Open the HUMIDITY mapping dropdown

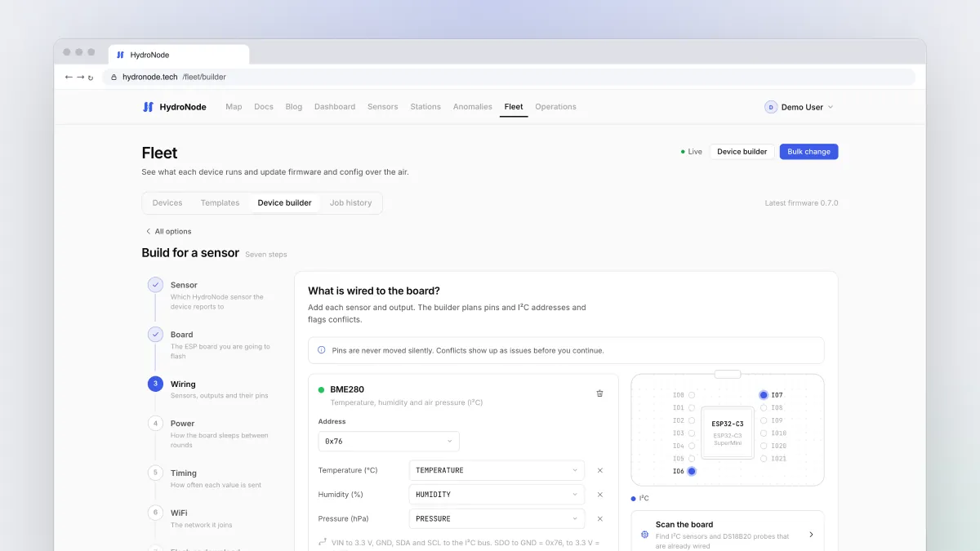[497, 495]
